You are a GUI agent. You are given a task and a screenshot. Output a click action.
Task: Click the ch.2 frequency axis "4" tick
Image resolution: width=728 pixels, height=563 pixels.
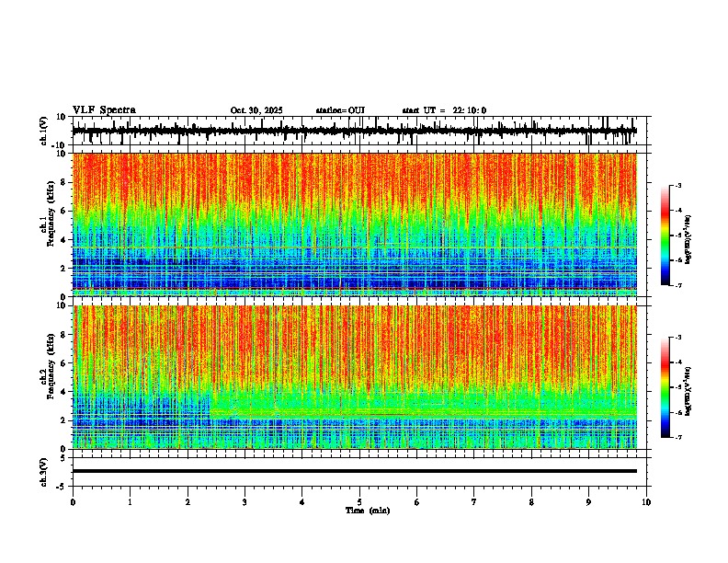[64, 392]
